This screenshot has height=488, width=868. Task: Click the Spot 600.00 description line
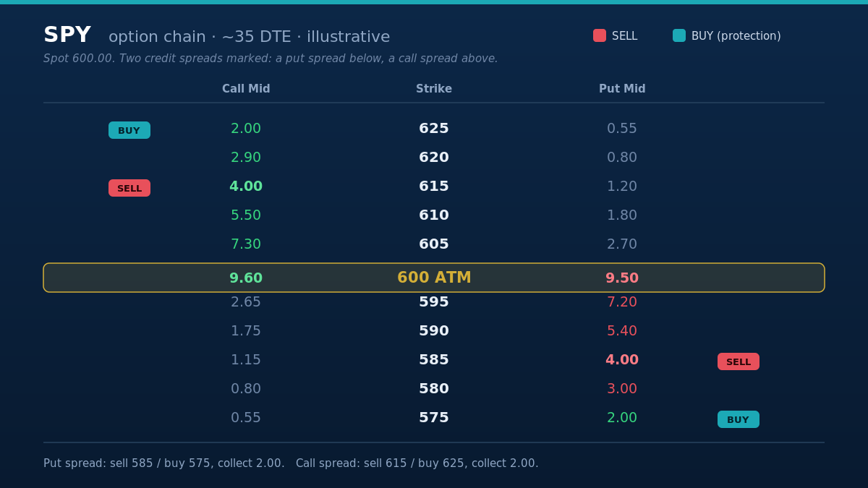tap(271, 59)
